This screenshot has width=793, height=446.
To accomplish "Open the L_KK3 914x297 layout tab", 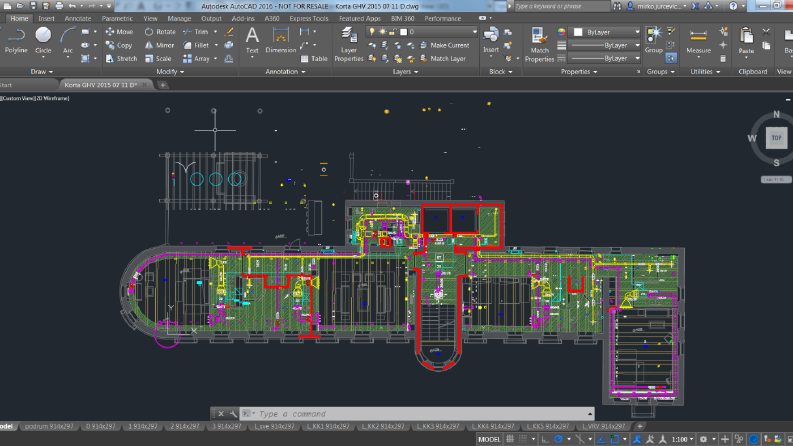I will coord(438,426).
